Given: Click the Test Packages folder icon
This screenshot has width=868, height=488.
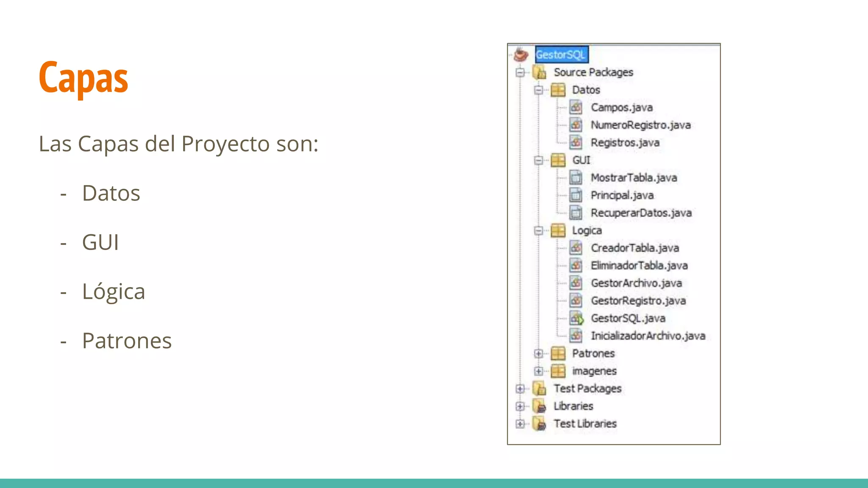Looking at the screenshot, I should coord(540,389).
